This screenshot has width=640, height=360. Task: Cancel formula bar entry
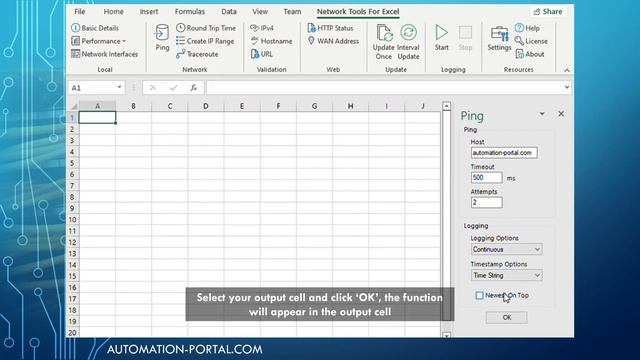tap(153, 87)
